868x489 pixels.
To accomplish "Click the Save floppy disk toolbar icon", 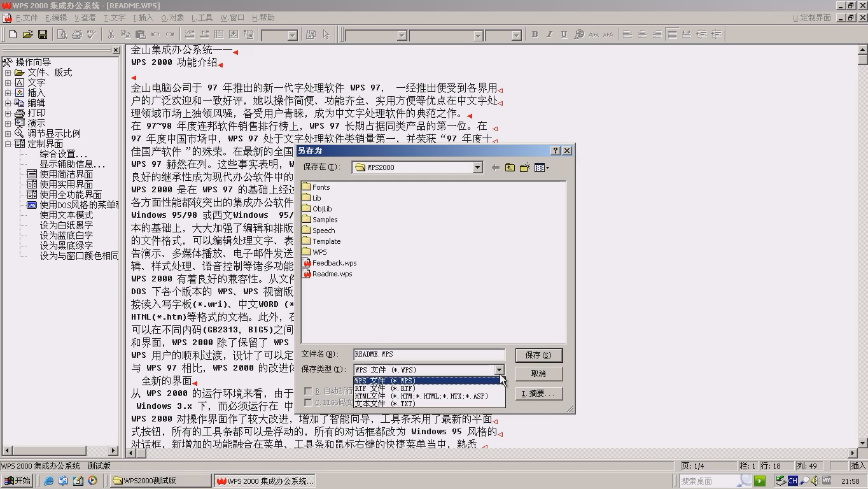I will click(x=43, y=34).
